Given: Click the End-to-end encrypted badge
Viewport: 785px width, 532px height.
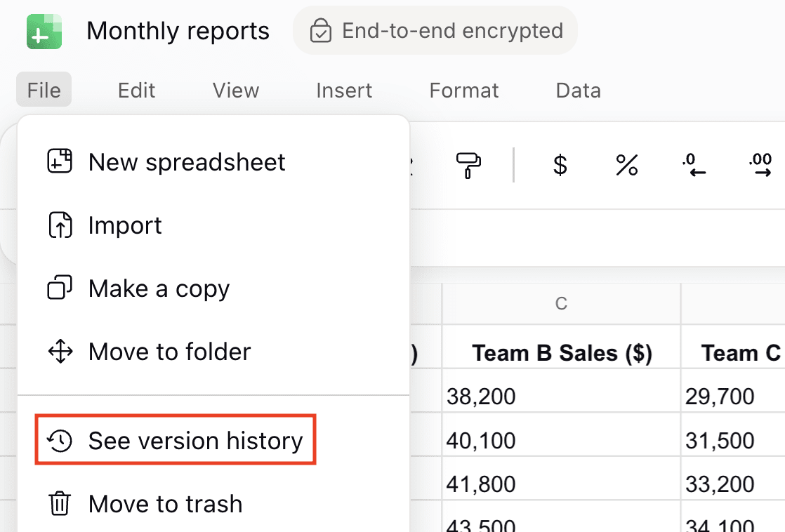Looking at the screenshot, I should [435, 30].
